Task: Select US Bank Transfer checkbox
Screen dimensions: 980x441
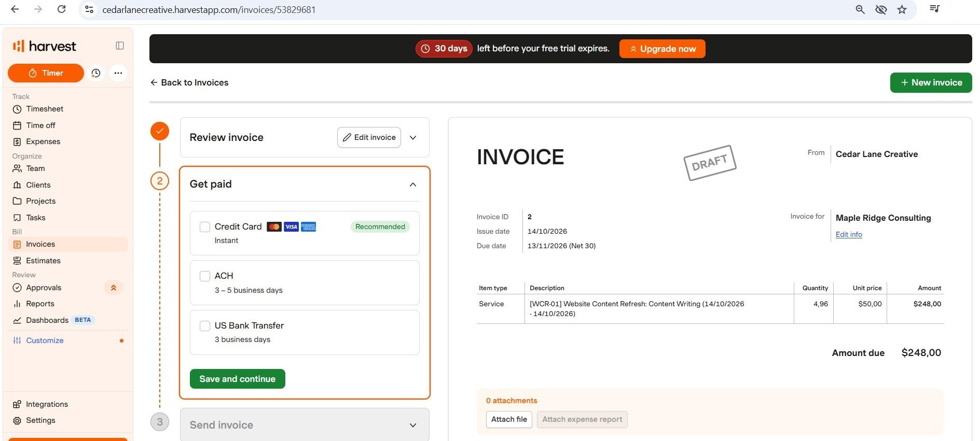Action: [x=205, y=326]
